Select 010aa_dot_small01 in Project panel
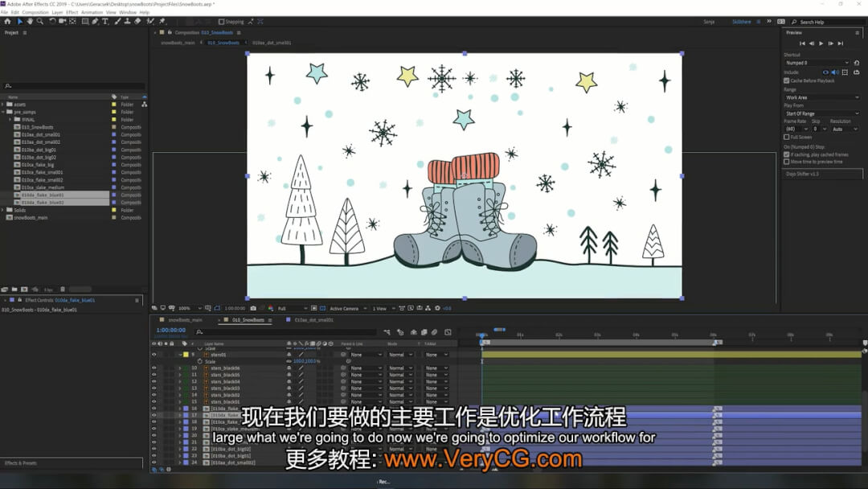The image size is (868, 489). pyautogui.click(x=40, y=135)
